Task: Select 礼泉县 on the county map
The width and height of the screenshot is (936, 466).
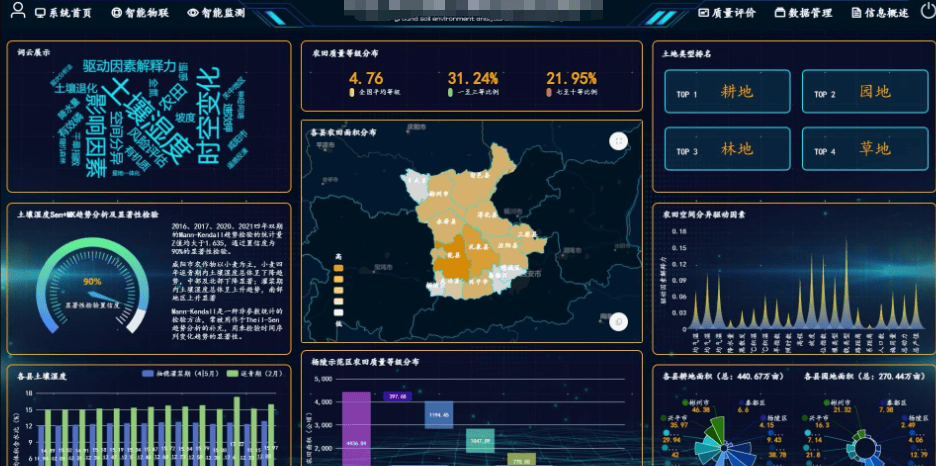Action: point(479,246)
